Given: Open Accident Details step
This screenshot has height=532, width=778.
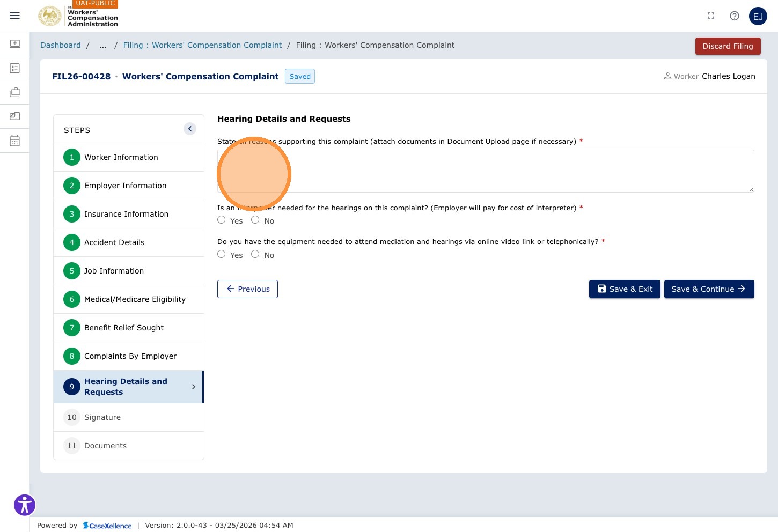Looking at the screenshot, I should [x=129, y=242].
